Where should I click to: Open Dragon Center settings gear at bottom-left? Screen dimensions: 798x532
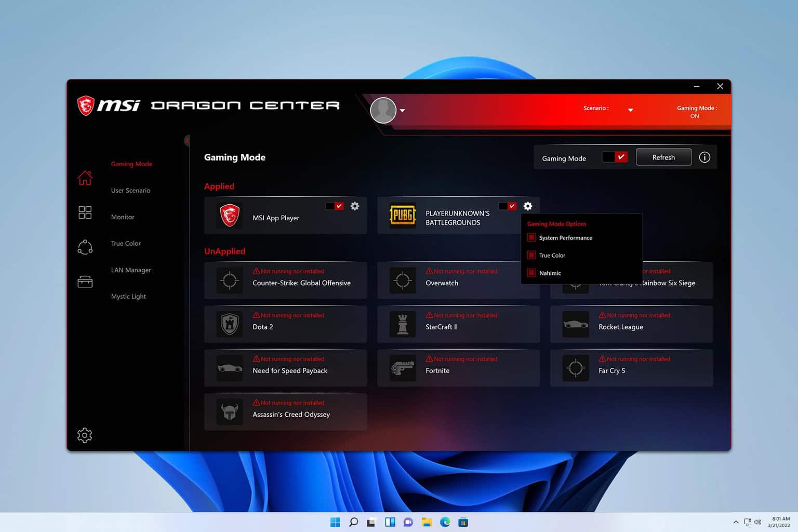(85, 435)
